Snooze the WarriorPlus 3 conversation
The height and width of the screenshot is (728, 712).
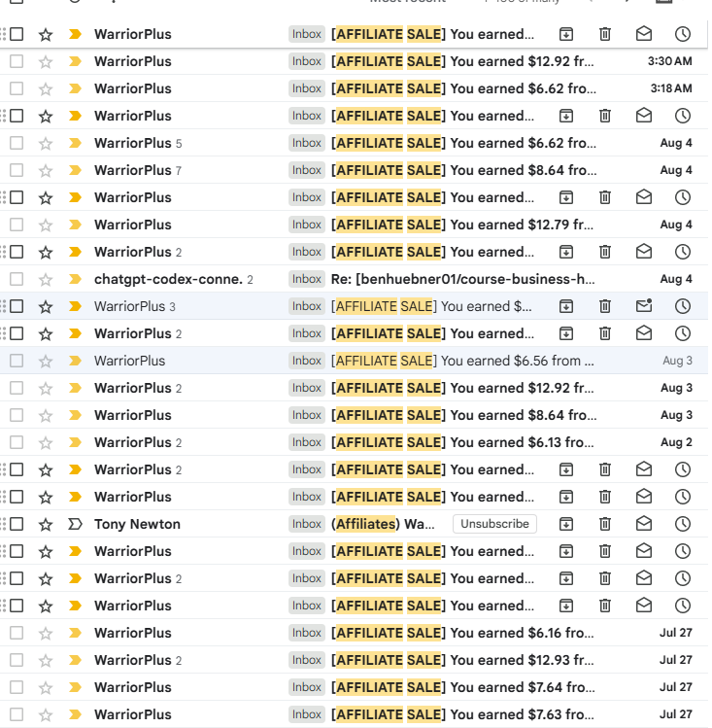pos(683,306)
